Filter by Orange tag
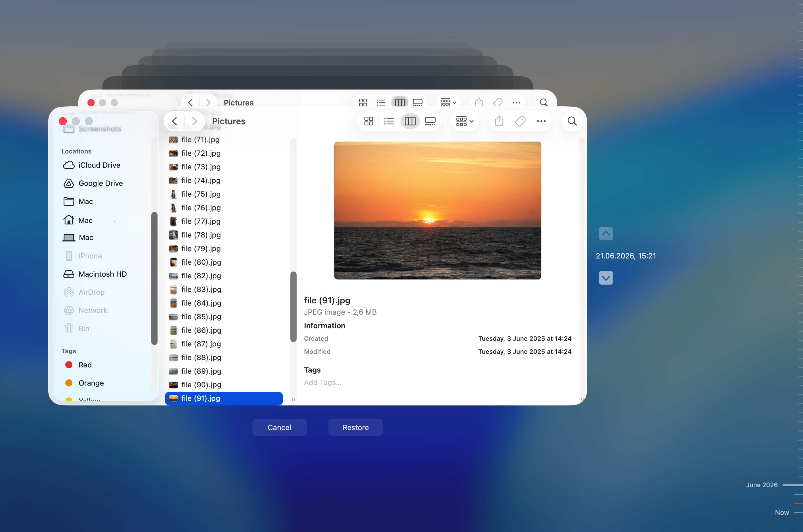 (x=84, y=383)
